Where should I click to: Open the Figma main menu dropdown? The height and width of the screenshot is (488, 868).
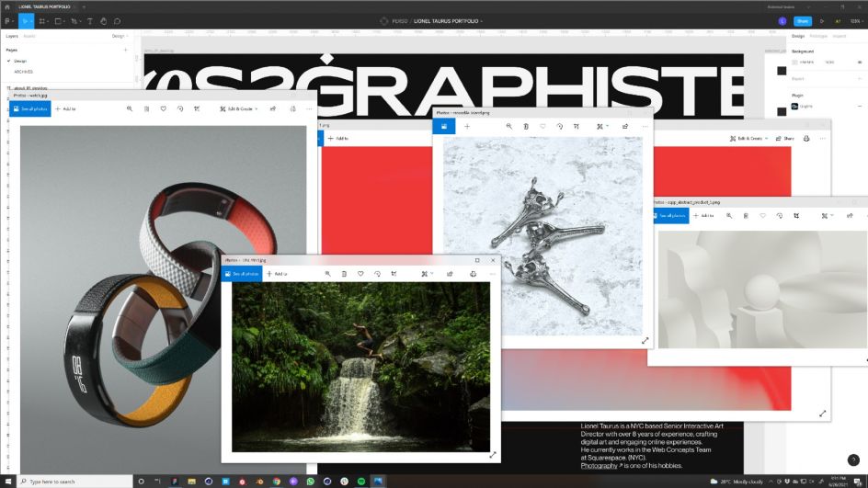[x=7, y=20]
